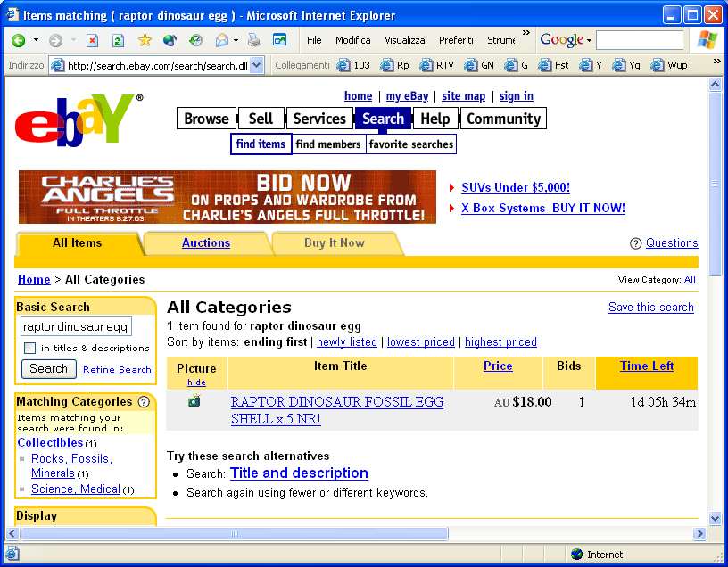Click the Internet zone globe in status bar
The width and height of the screenshot is (728, 567).
pos(576,554)
